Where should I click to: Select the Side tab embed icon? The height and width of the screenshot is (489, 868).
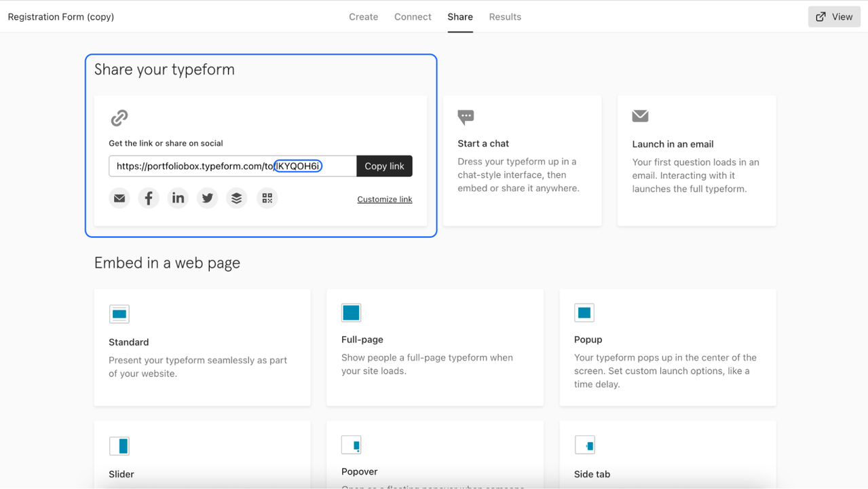584,445
